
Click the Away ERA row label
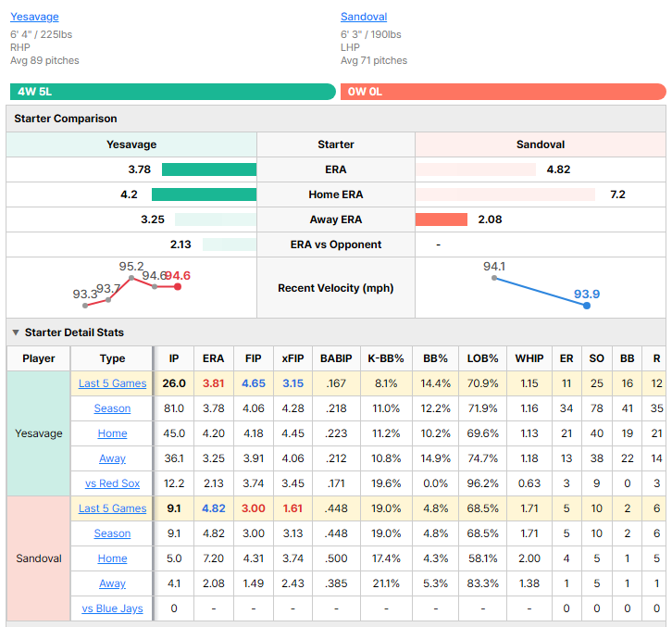tap(336, 219)
